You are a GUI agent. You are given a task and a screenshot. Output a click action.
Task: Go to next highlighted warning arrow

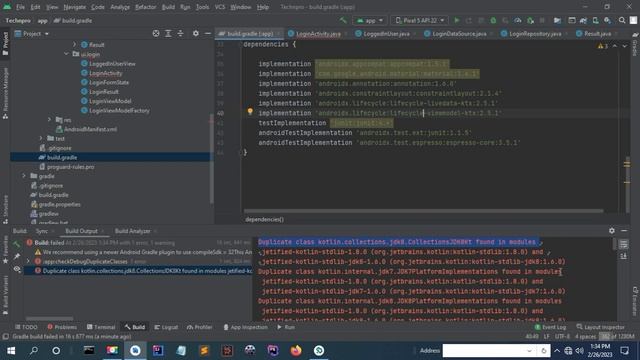point(624,46)
